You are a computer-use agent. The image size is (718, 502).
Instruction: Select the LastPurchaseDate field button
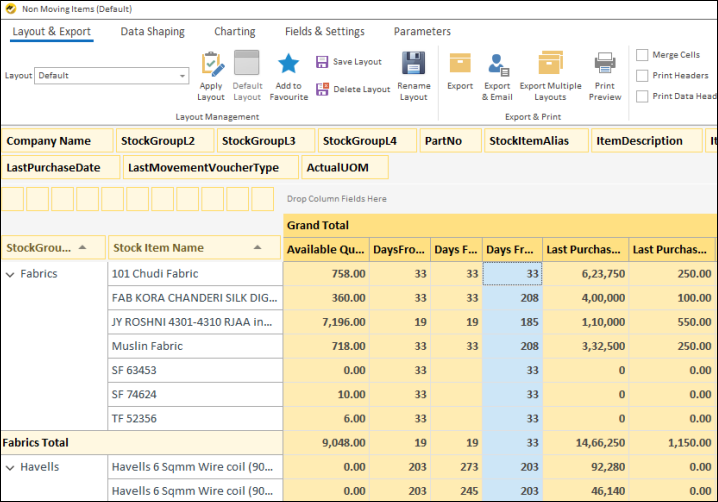(60, 168)
